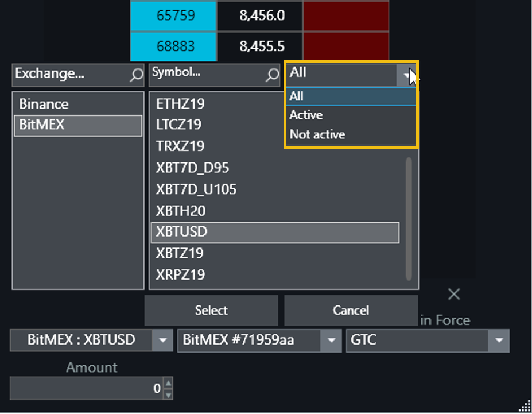Image resolution: width=532 pixels, height=414 pixels.
Task: Increase Amount with the up stepper arrow
Action: pos(168,383)
